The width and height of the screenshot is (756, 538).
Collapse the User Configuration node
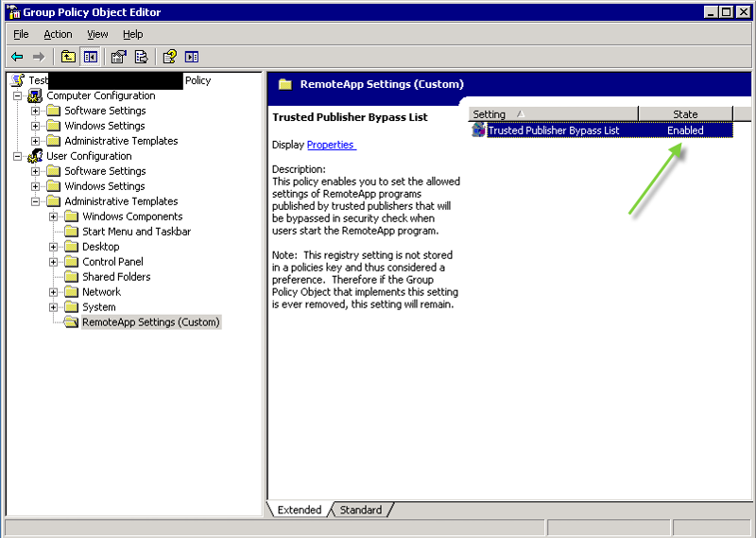[17, 156]
